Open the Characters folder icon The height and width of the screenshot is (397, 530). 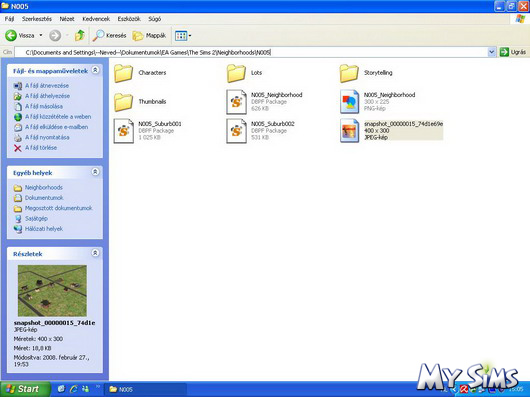pos(123,73)
